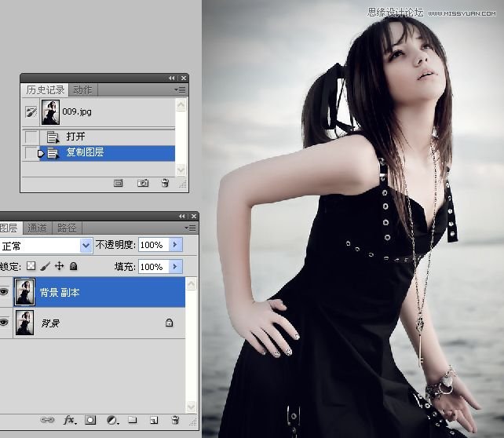Viewport: 504px width, 438px height.
Task: Click the 不透明度 100% input field
Action: [x=154, y=245]
